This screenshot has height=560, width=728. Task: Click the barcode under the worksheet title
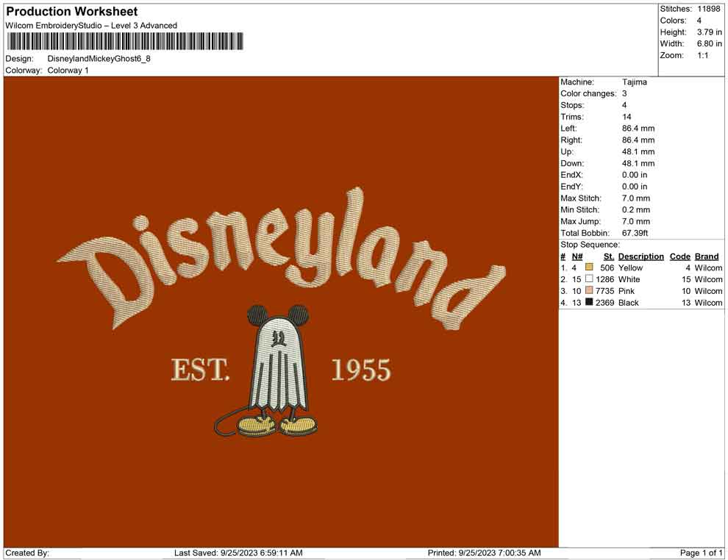[124, 41]
